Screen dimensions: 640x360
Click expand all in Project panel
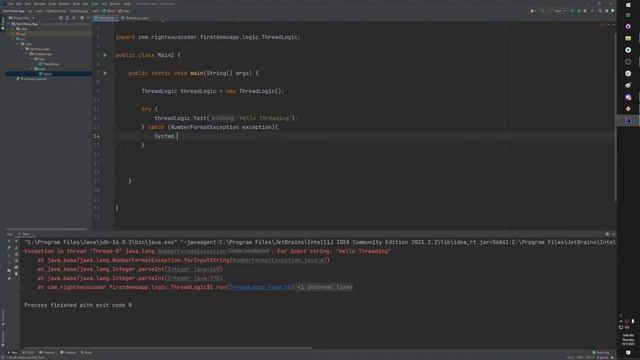67,18
